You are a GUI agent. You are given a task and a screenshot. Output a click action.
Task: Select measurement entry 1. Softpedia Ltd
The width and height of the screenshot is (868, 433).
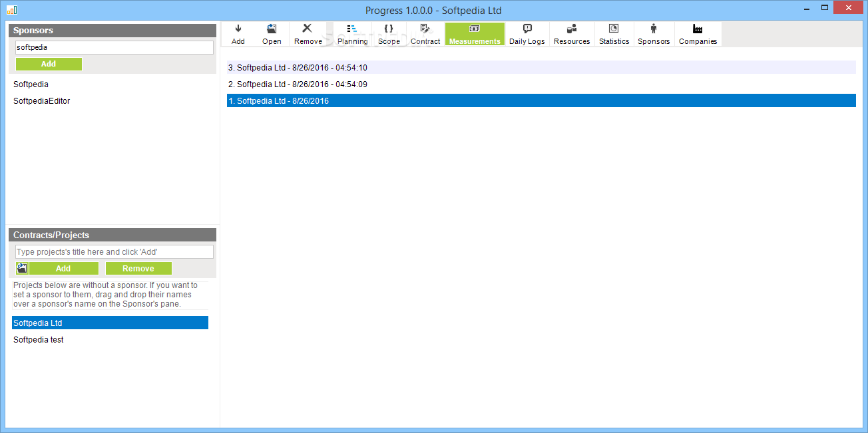541,101
